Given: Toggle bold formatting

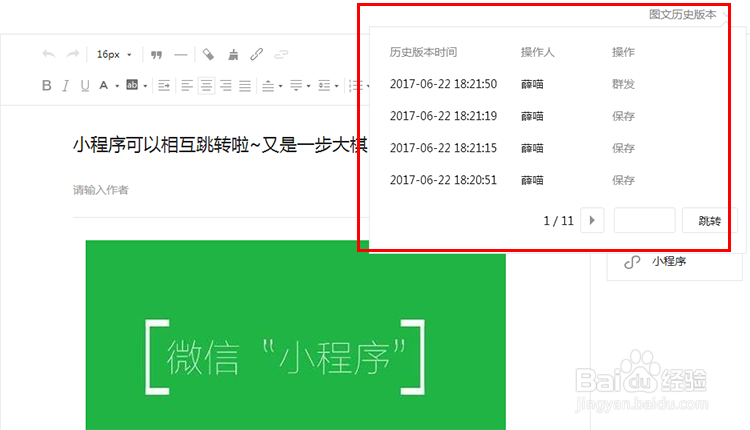Looking at the screenshot, I should [46, 85].
